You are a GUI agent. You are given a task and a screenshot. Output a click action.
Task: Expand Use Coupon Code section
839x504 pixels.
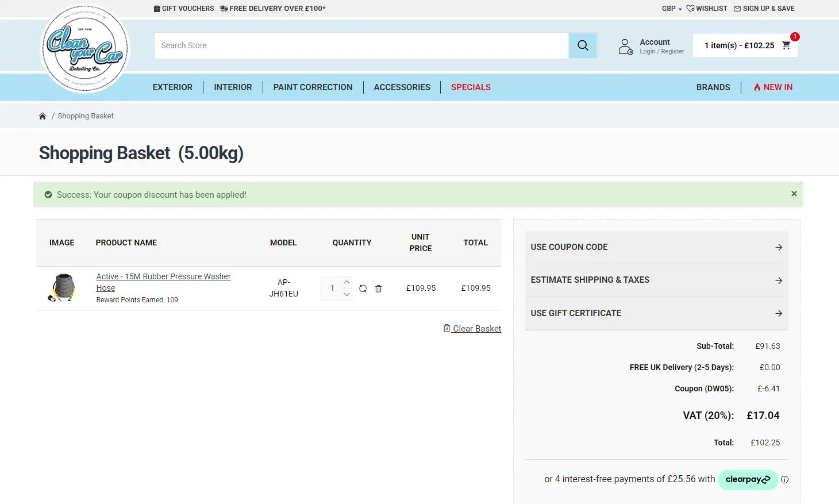[x=656, y=247]
